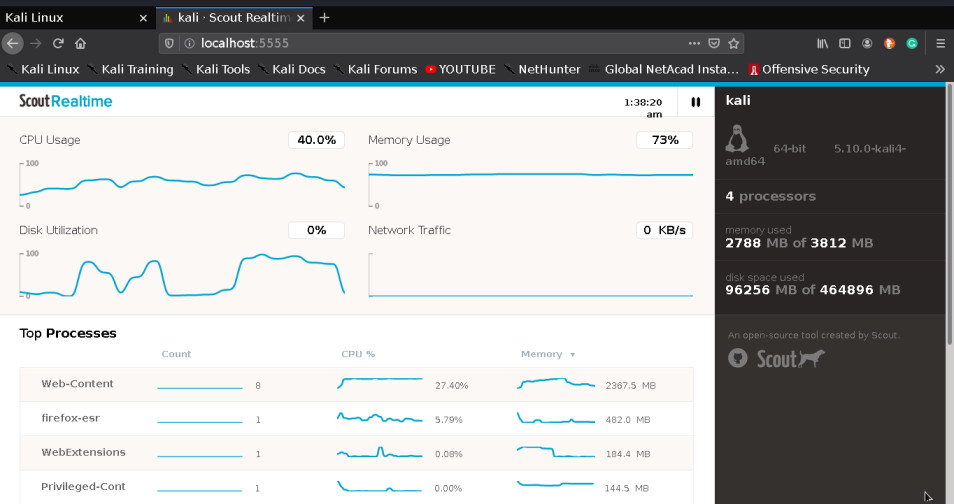Click the 4 processors text
The image size is (954, 504).
(x=770, y=197)
